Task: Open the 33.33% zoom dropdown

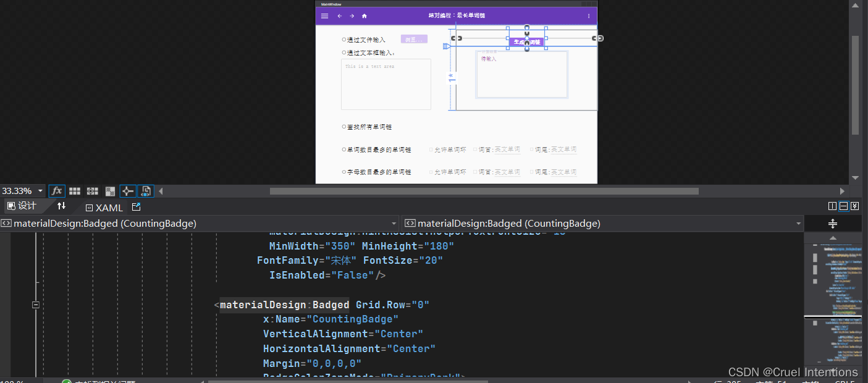Action: point(41,191)
